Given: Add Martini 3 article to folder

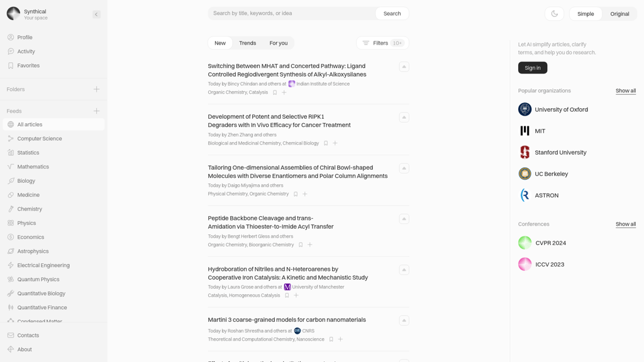Looking at the screenshot, I should (340, 339).
